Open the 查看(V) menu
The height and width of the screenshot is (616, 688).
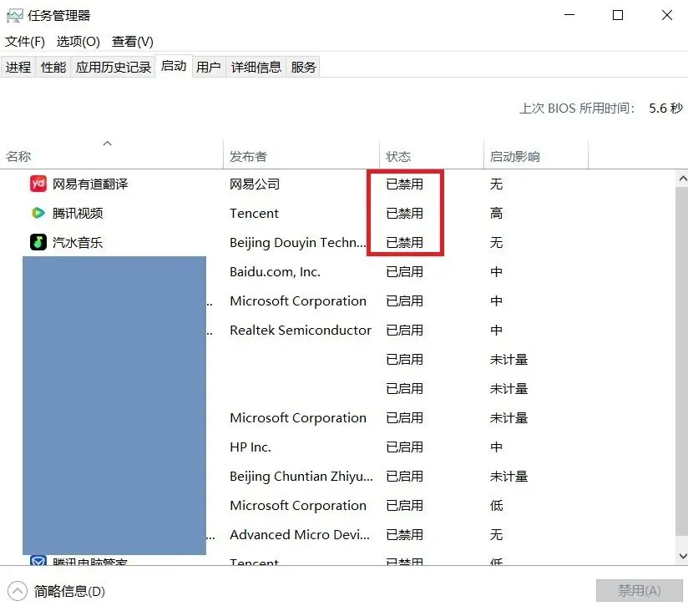133,42
